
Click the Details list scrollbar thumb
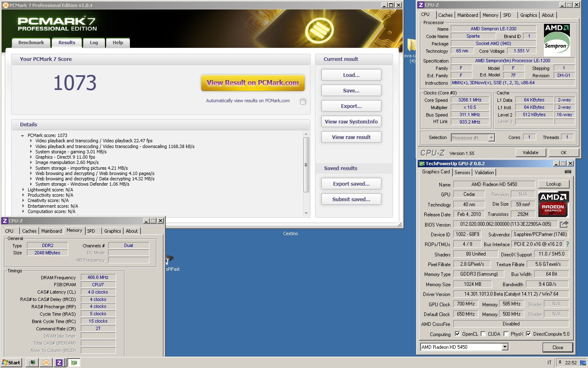(306, 164)
